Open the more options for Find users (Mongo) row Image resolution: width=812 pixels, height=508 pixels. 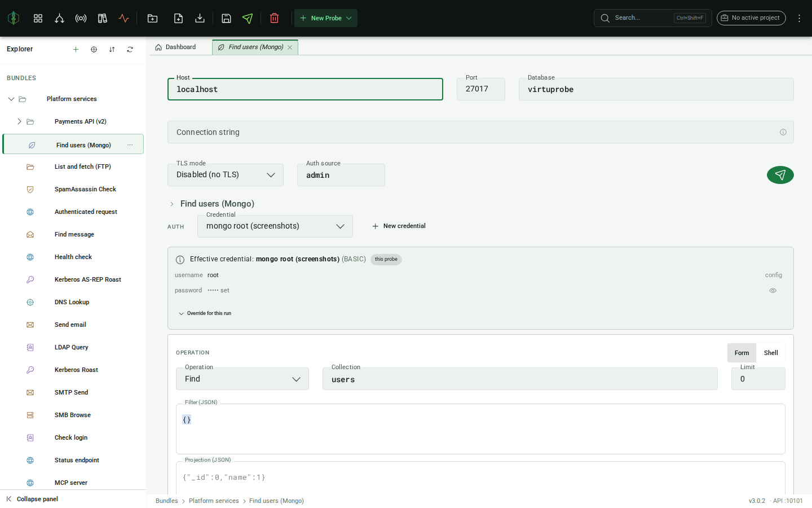pyautogui.click(x=130, y=145)
